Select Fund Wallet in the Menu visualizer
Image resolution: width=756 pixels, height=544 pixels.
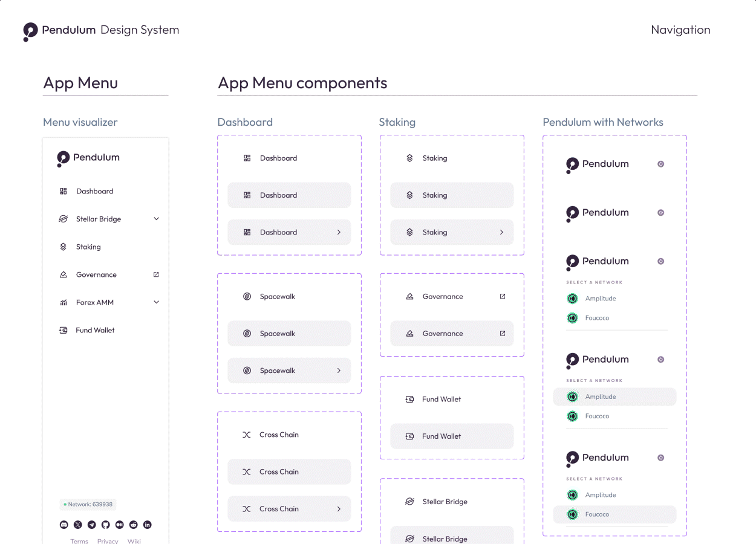95,330
